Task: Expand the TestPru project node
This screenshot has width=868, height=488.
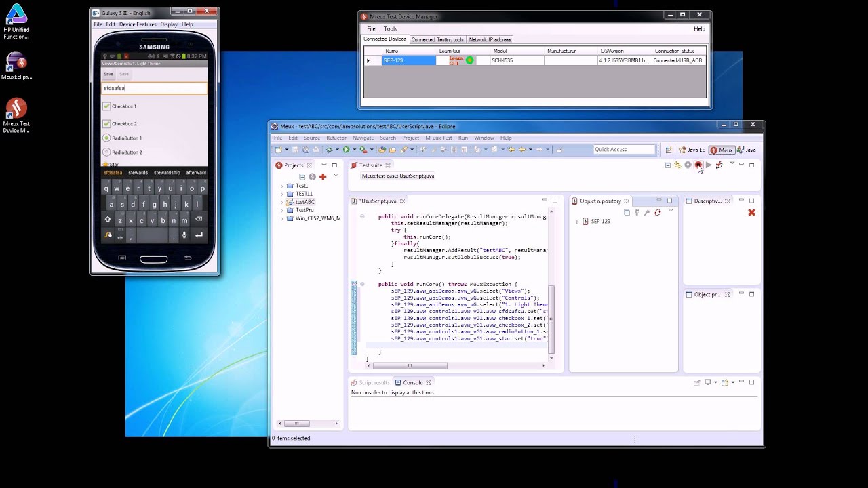Action: [281, 210]
